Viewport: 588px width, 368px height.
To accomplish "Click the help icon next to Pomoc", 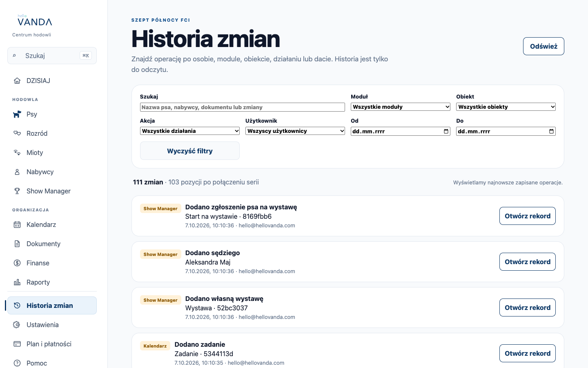I will point(17,363).
